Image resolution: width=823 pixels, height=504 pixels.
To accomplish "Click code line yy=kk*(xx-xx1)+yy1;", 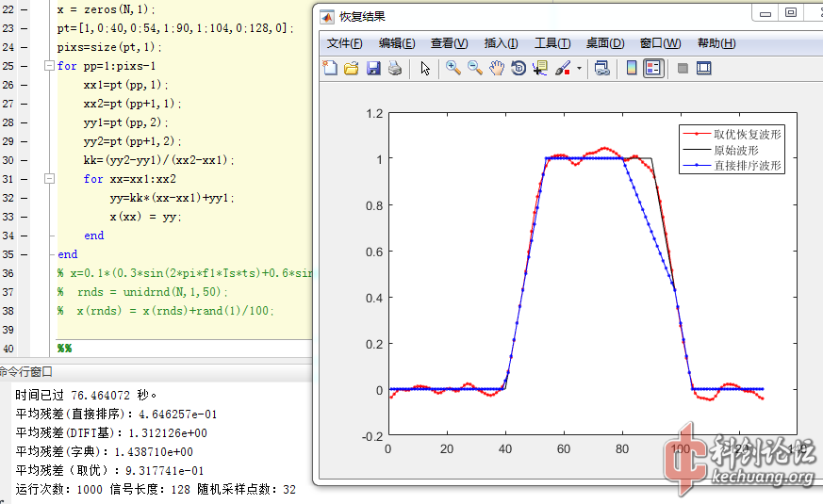I will point(173,198).
